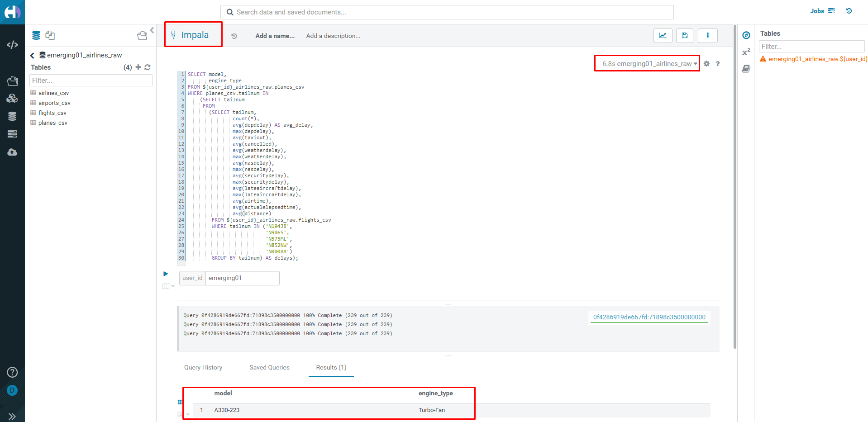Open the Assistant compass icon in right panel
Image resolution: width=868 pixels, height=422 pixels.
746,35
